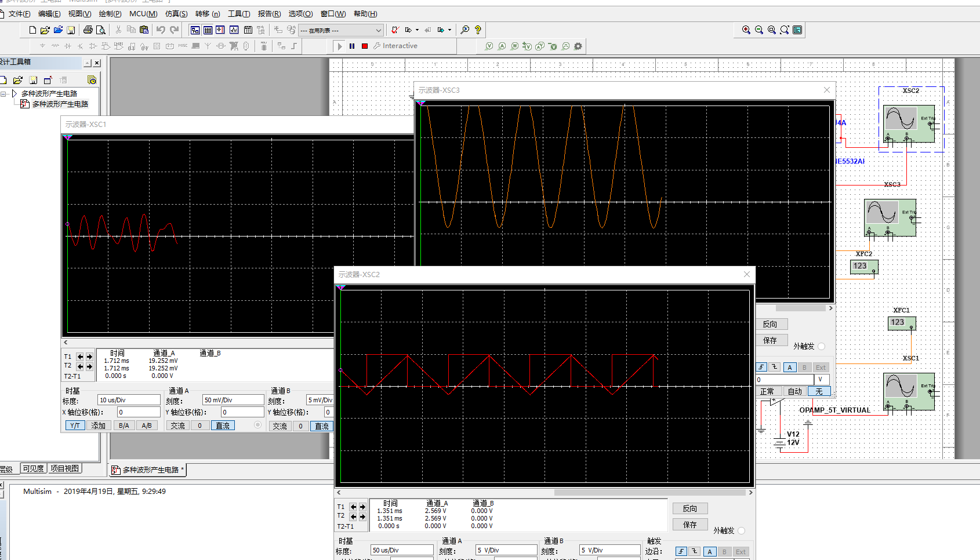Place a current probe from probe toolbar

pyautogui.click(x=502, y=46)
